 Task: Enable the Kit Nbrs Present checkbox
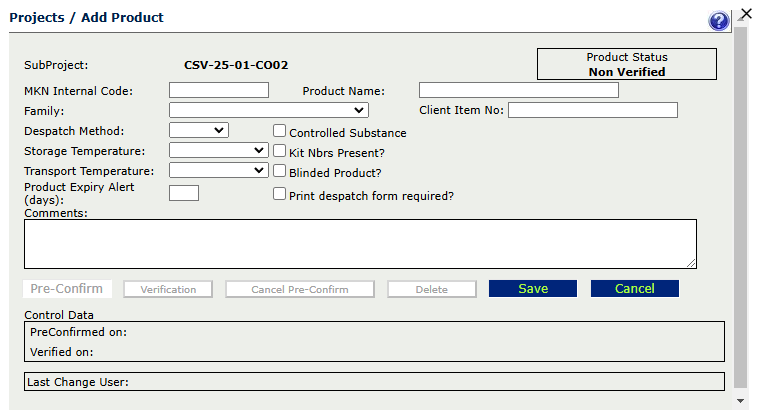tap(279, 151)
